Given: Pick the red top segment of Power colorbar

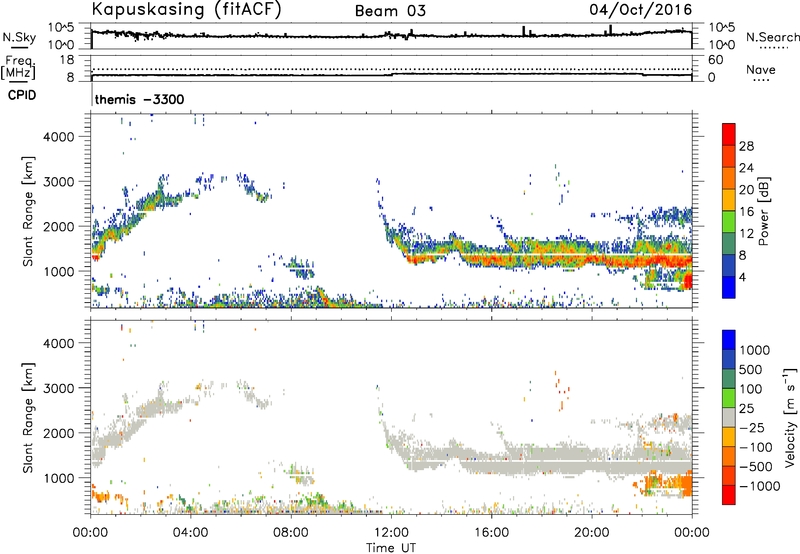Looking at the screenshot, I should (x=729, y=135).
